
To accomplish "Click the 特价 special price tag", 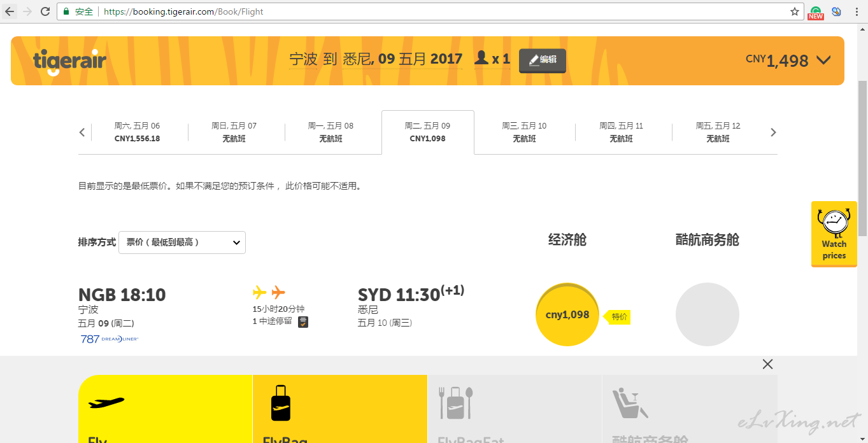I will point(617,316).
